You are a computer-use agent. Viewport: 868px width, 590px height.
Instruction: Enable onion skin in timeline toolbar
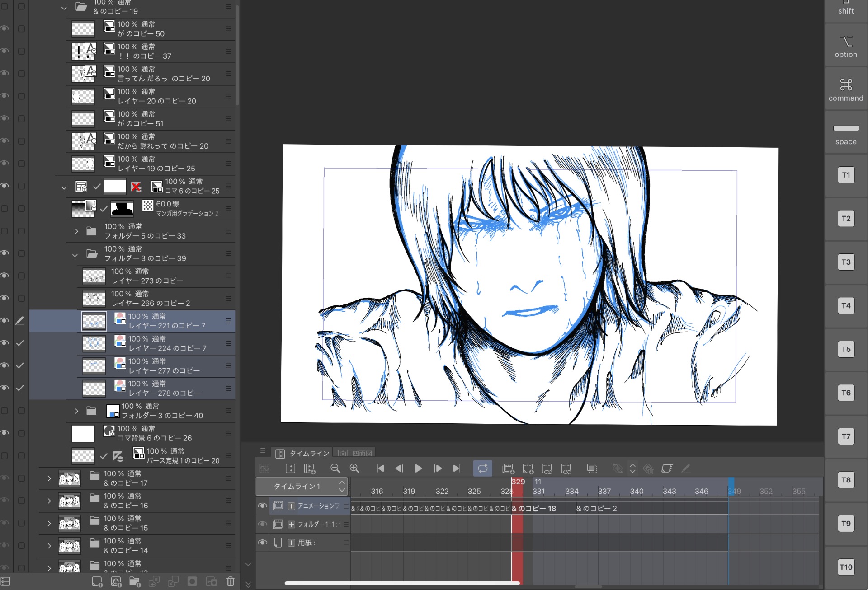coord(592,468)
